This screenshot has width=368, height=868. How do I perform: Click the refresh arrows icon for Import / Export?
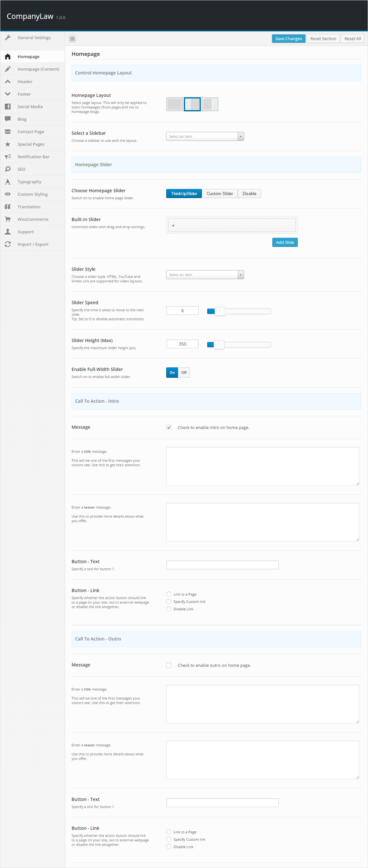pyautogui.click(x=8, y=244)
